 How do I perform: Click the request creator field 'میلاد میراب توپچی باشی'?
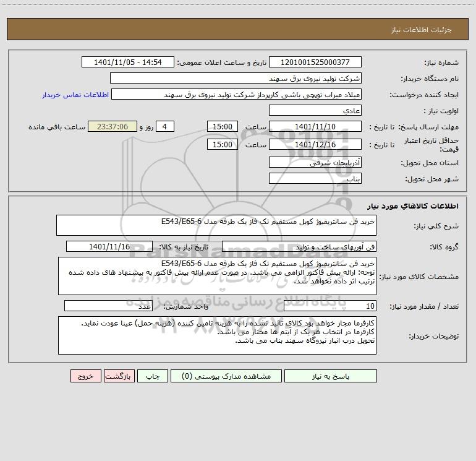tap(237, 94)
